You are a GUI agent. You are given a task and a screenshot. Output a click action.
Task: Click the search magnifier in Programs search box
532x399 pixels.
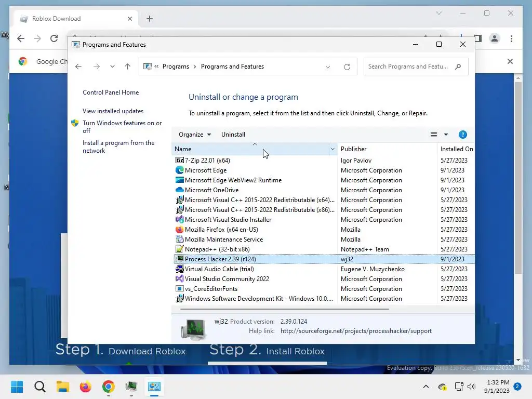458,66
